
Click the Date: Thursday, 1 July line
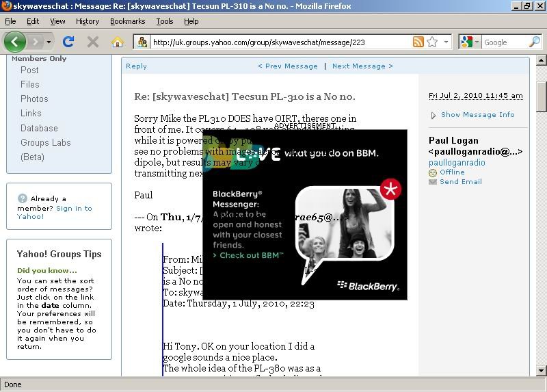coord(239,303)
